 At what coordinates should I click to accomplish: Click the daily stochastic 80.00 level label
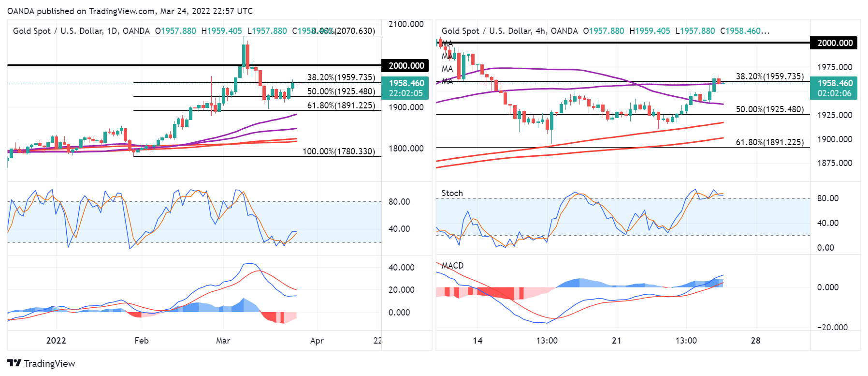pyautogui.click(x=399, y=202)
